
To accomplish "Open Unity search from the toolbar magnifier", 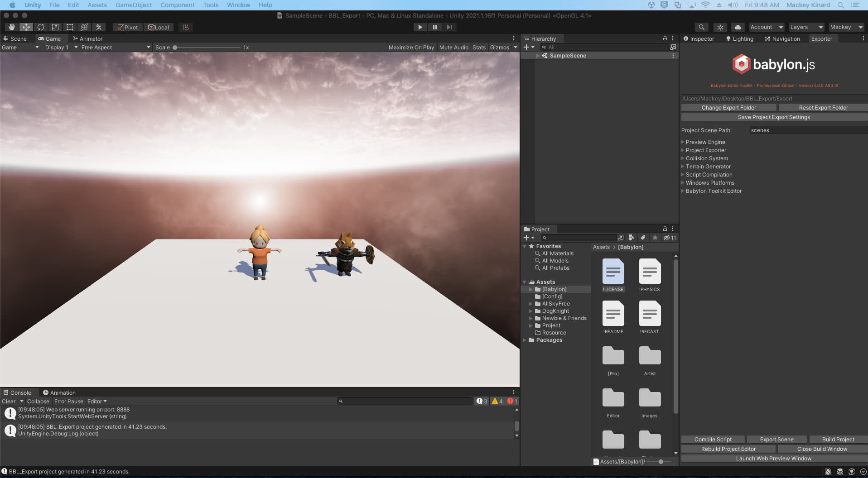I will click(701, 27).
